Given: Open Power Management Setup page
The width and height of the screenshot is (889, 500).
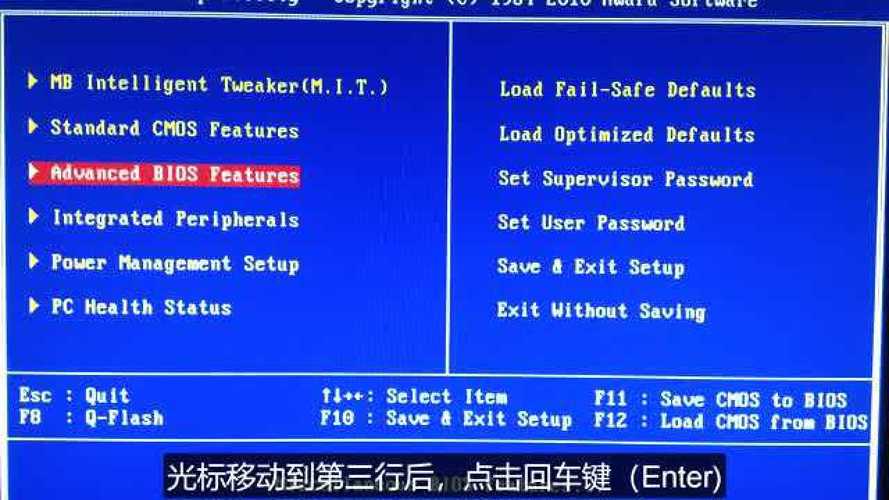Looking at the screenshot, I should tap(175, 263).
